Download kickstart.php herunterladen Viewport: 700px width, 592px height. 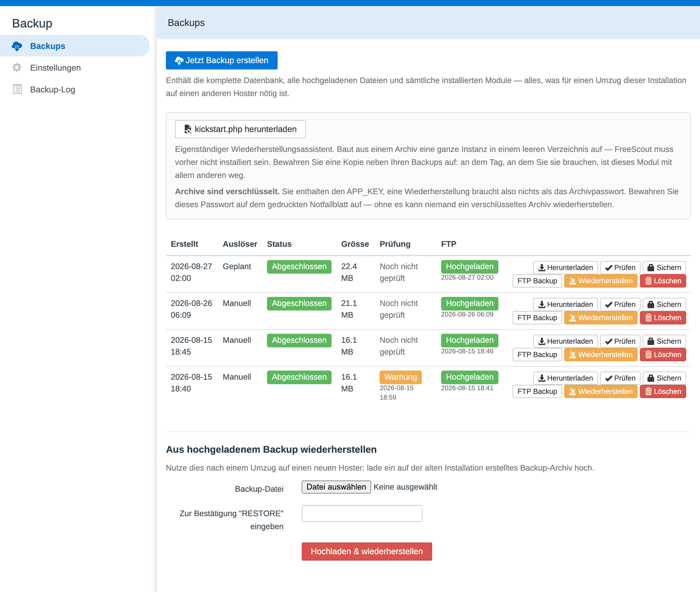tap(240, 129)
